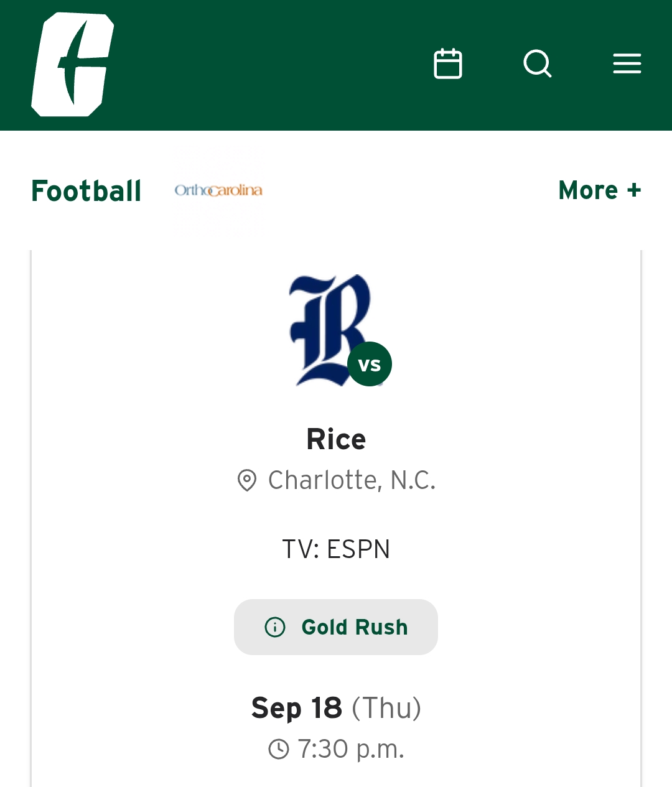Screen dimensions: 672x787
Task: Select the Football section heading
Action: click(86, 191)
